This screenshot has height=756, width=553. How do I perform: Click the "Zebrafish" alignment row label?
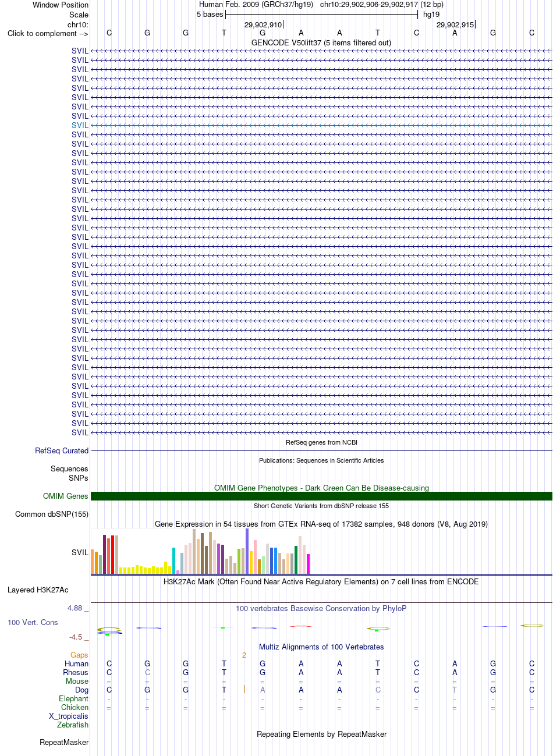pos(73,725)
